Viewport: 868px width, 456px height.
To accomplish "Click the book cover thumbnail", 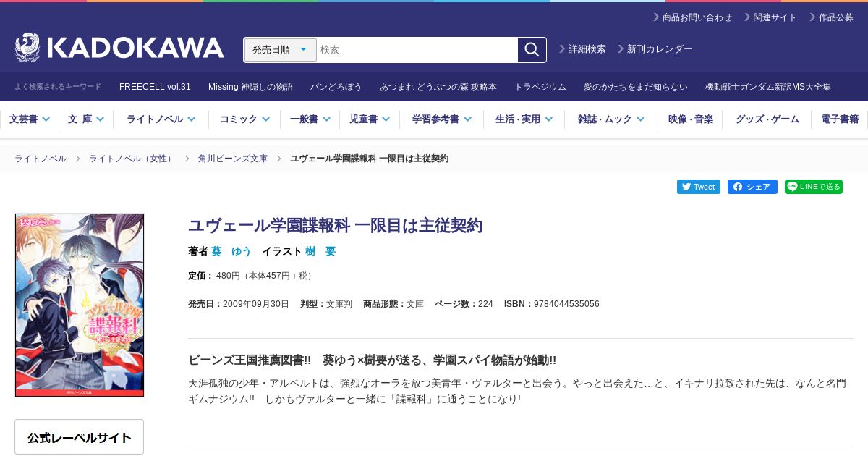I will point(80,305).
